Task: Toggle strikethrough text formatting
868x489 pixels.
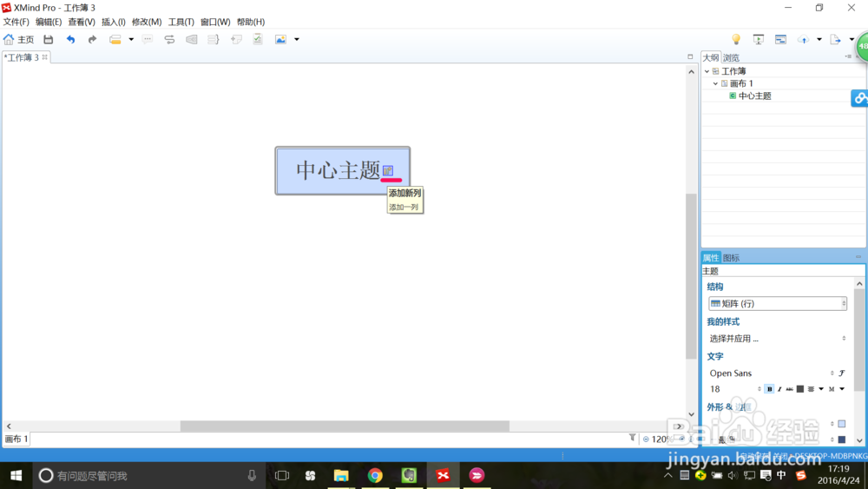Action: pyautogui.click(x=789, y=389)
